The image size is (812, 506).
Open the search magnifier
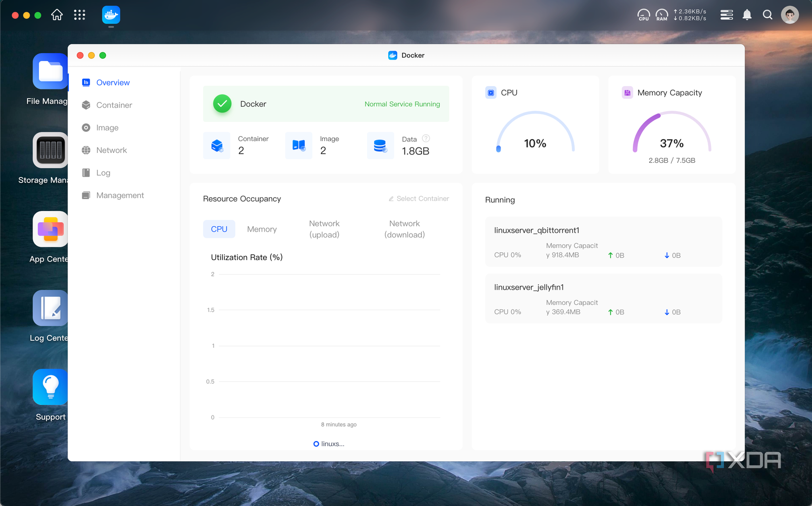click(768, 15)
